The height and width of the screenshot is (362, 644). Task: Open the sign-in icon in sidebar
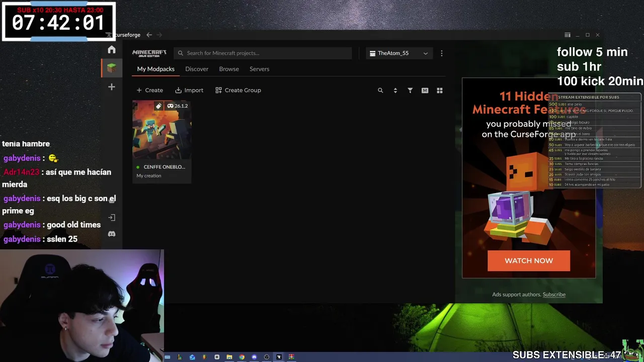(x=112, y=218)
